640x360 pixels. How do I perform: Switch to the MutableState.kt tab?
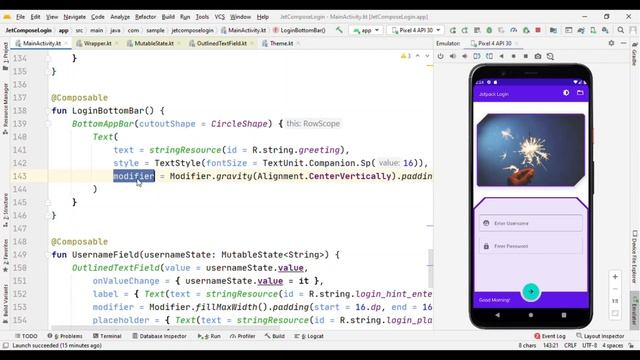point(153,43)
